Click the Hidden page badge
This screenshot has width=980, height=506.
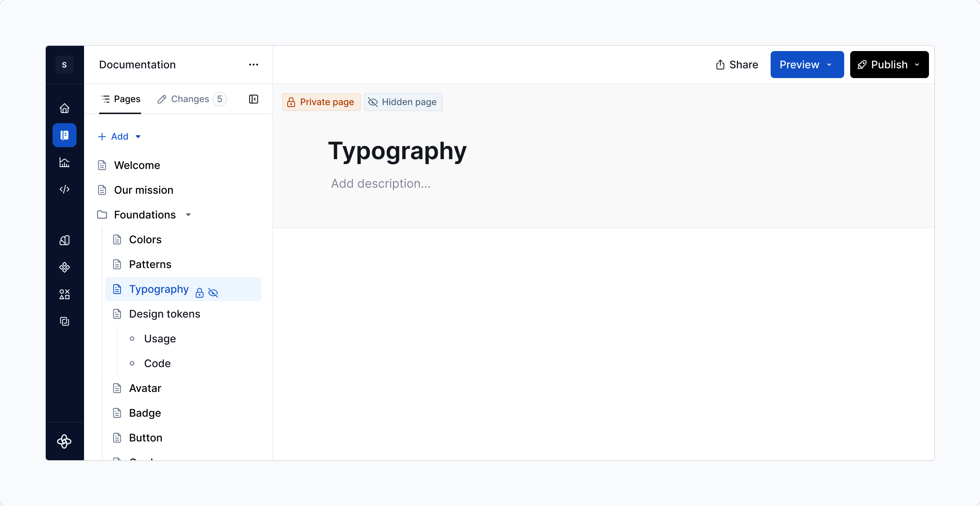click(403, 102)
